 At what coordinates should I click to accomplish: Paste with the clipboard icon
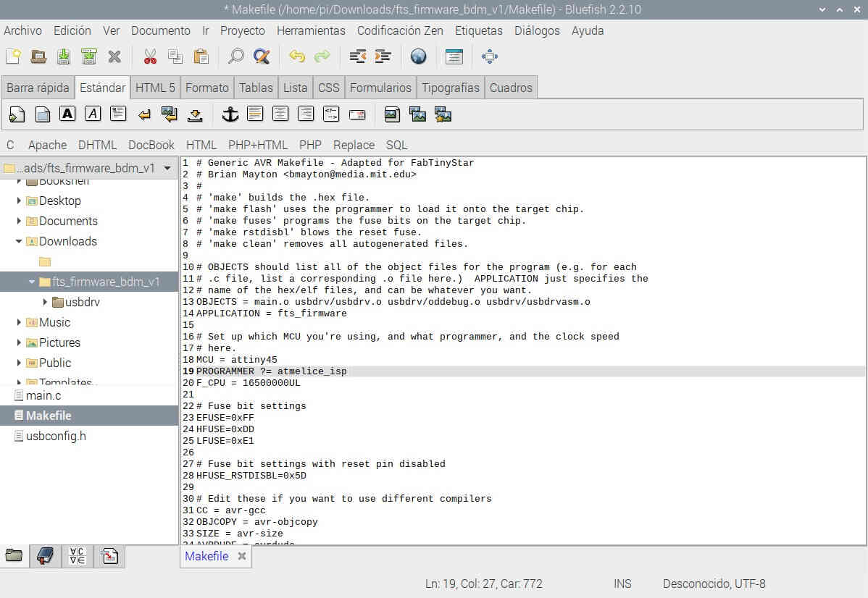[x=201, y=56]
